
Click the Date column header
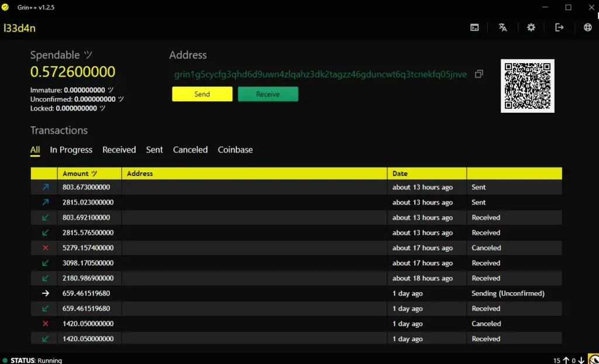426,173
